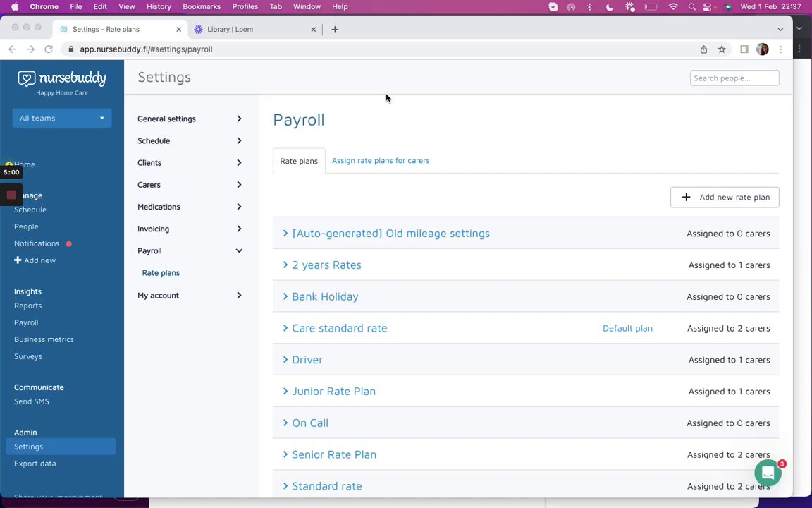Viewport: 812px width, 508px height.
Task: Click the Apple menu icon
Action: 15,7
